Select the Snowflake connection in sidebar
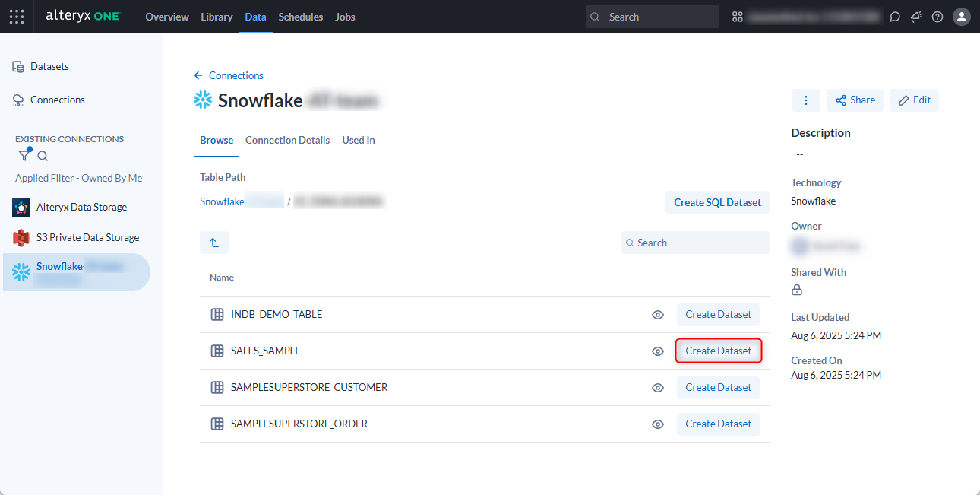The width and height of the screenshot is (980, 495). click(77, 272)
